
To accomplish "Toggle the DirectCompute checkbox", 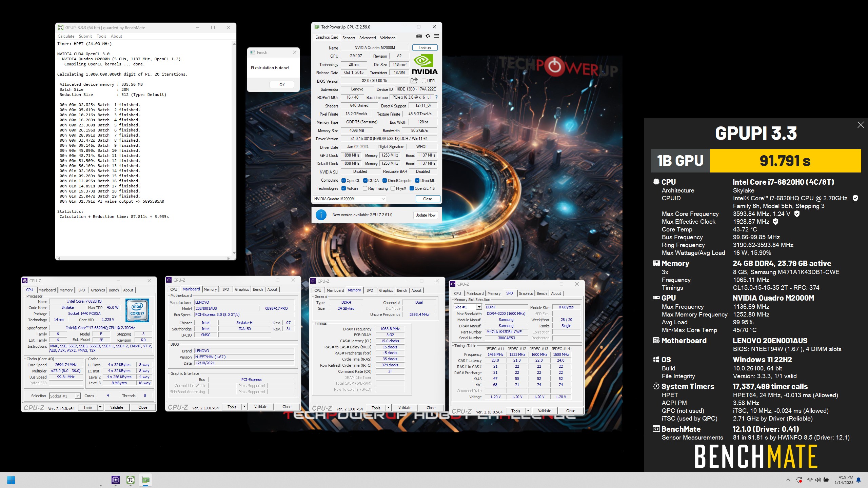I will point(384,181).
